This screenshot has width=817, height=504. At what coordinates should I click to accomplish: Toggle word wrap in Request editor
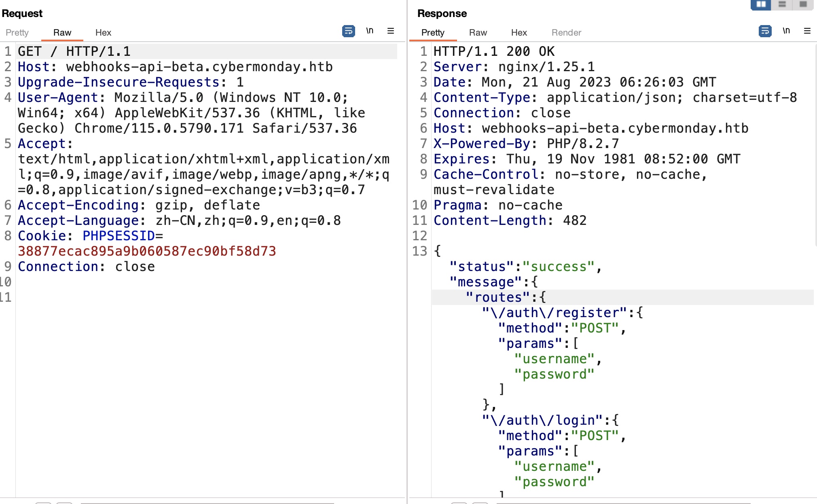coord(348,31)
